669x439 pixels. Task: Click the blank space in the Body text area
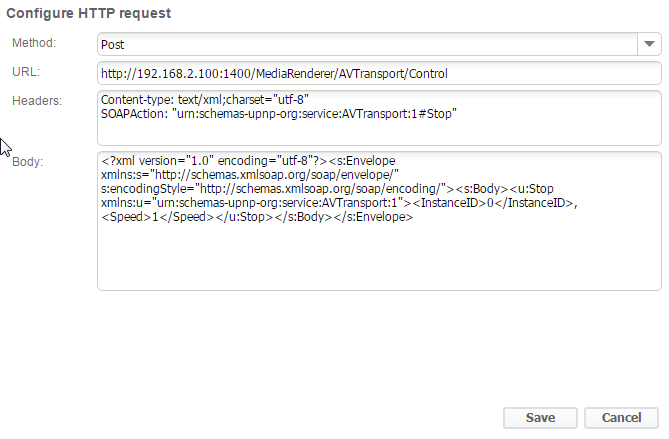tap(378, 260)
